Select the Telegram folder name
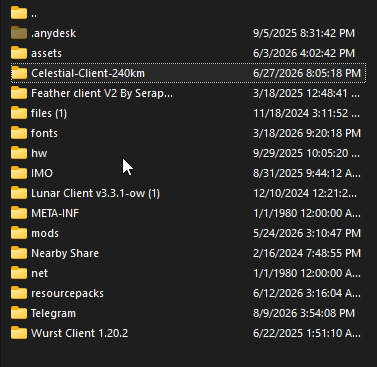The image size is (377, 367). (53, 313)
